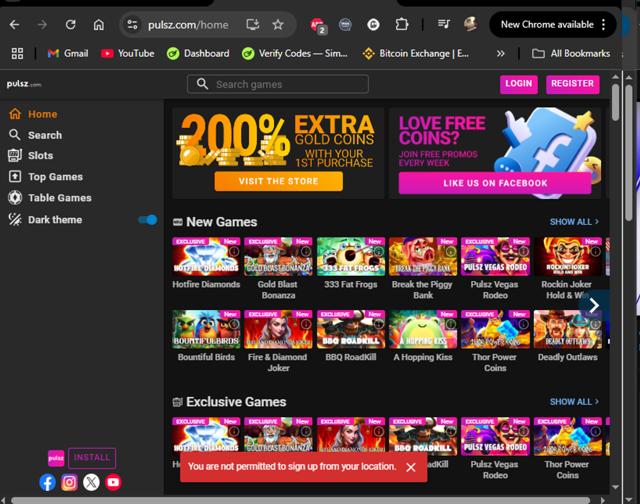Viewport: 640px width, 504px height.
Task: Click the REGISTER button
Action: coord(573,84)
